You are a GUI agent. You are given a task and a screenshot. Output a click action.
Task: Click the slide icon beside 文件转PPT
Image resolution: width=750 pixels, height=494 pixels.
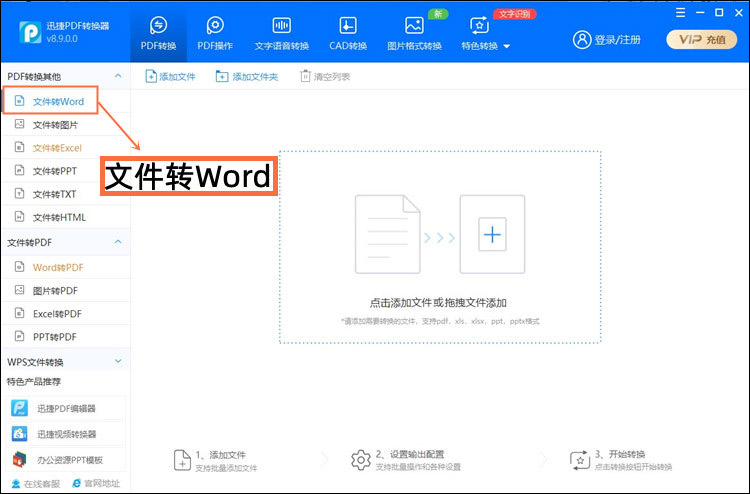point(19,170)
